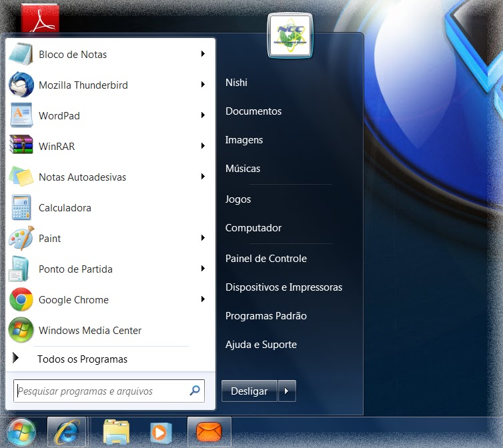This screenshot has height=448, width=503.
Task: Launch Mozilla Thunderbird from its icon
Action: [21, 85]
